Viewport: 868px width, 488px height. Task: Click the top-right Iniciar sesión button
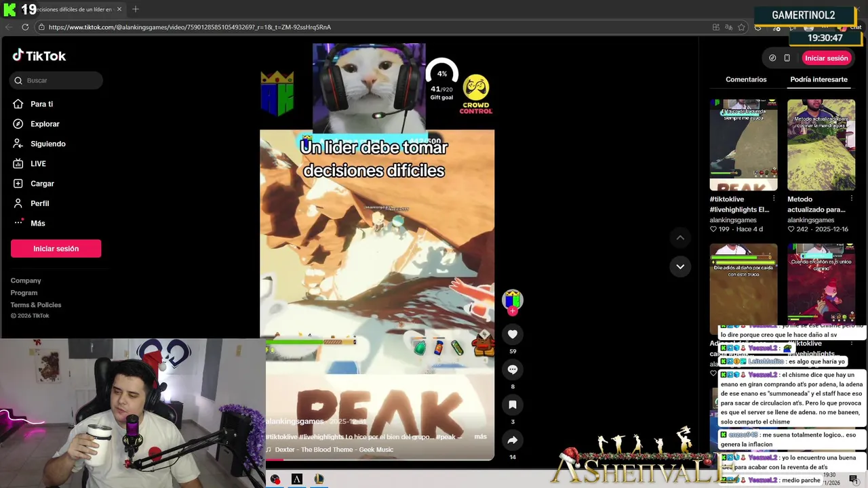tap(826, 58)
